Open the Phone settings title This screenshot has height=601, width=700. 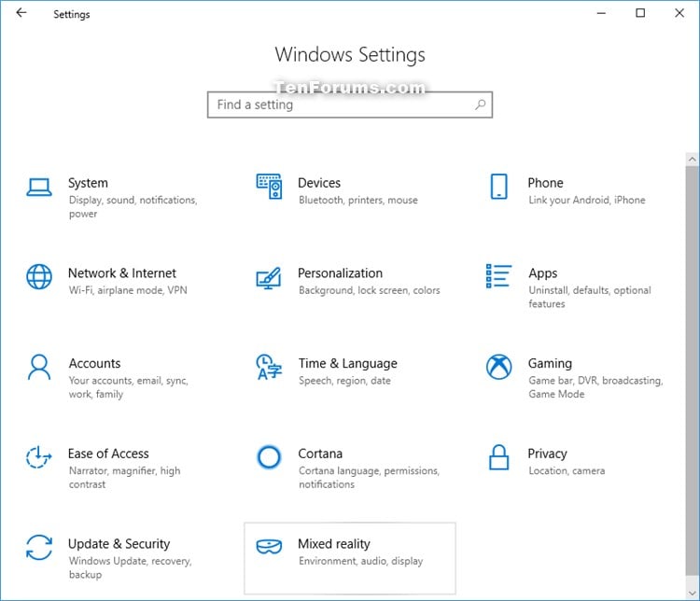[546, 183]
